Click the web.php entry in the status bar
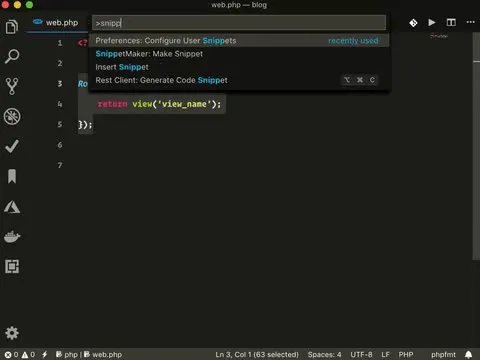 tap(103, 354)
